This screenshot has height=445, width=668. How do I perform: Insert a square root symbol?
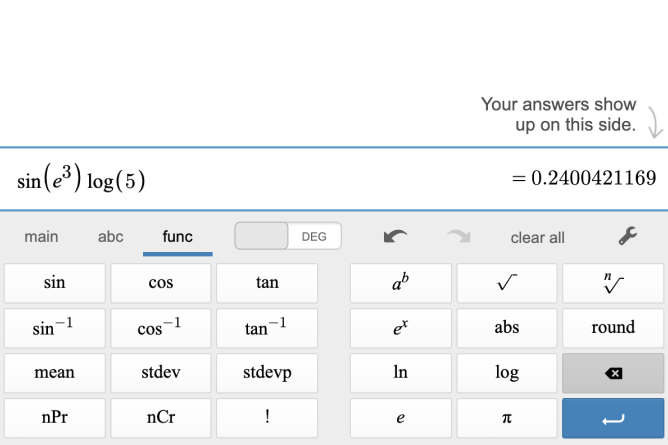point(506,283)
